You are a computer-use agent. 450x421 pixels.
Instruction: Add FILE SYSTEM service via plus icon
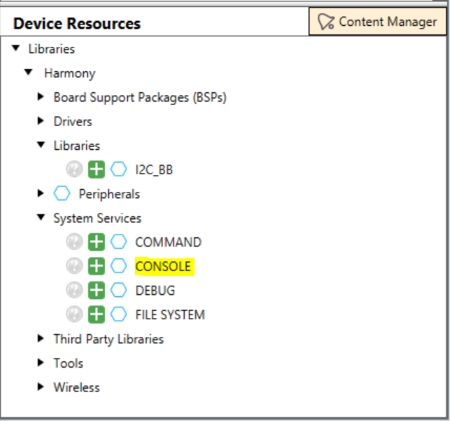[96, 314]
